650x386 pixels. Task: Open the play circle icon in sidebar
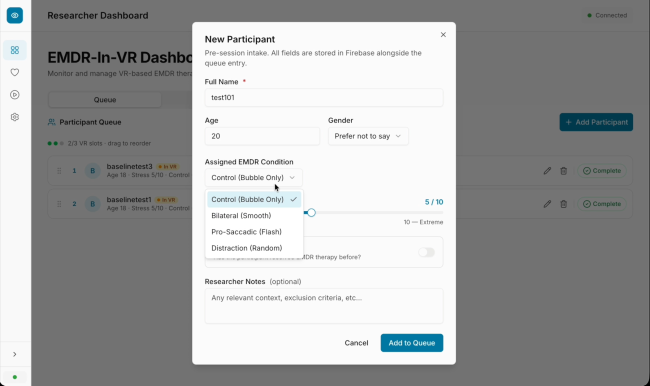tap(15, 95)
